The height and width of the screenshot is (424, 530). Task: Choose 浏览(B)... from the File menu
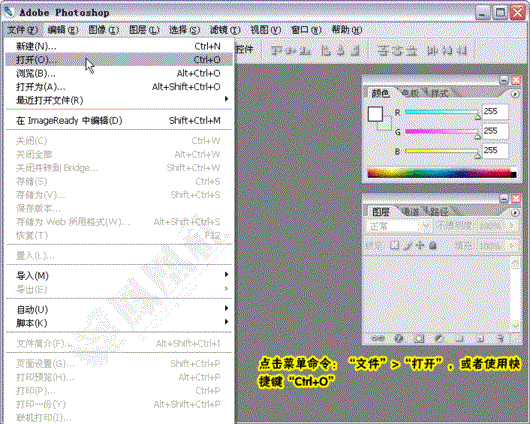click(x=119, y=73)
